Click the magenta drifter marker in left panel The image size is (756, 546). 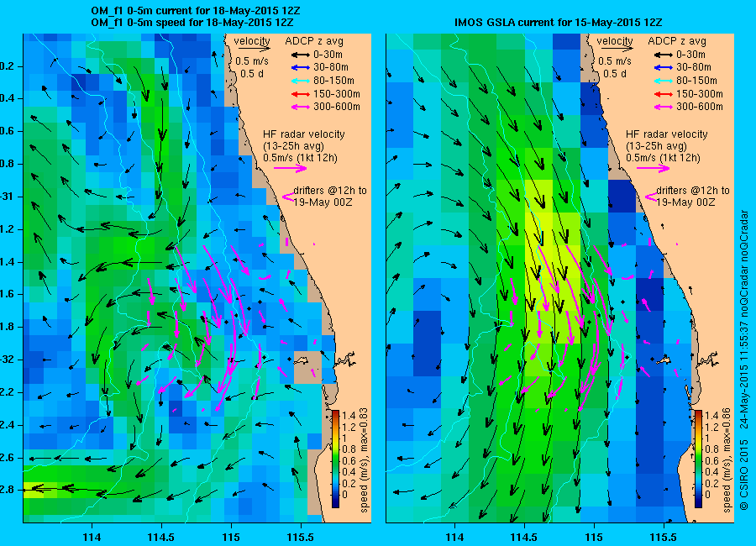[288, 197]
